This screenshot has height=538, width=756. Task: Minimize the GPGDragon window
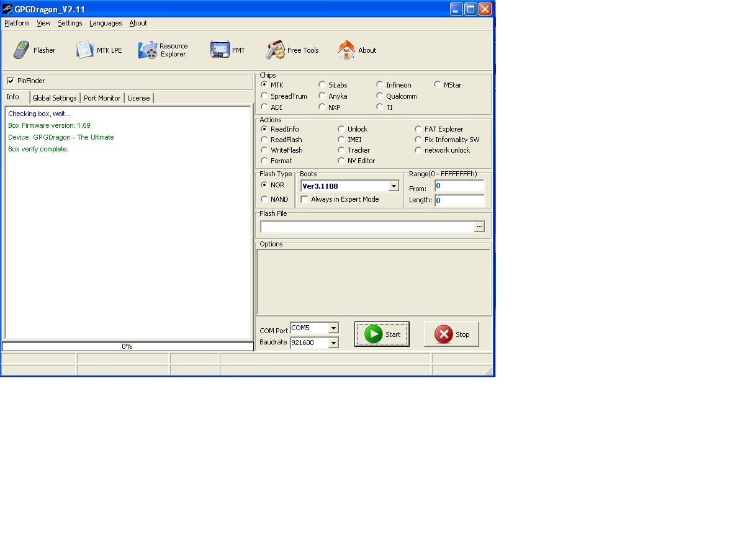(x=456, y=9)
